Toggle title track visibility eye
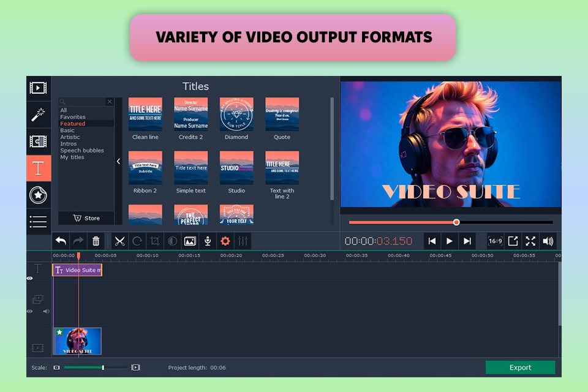Screen dimensions: 588x392 [x=30, y=278]
